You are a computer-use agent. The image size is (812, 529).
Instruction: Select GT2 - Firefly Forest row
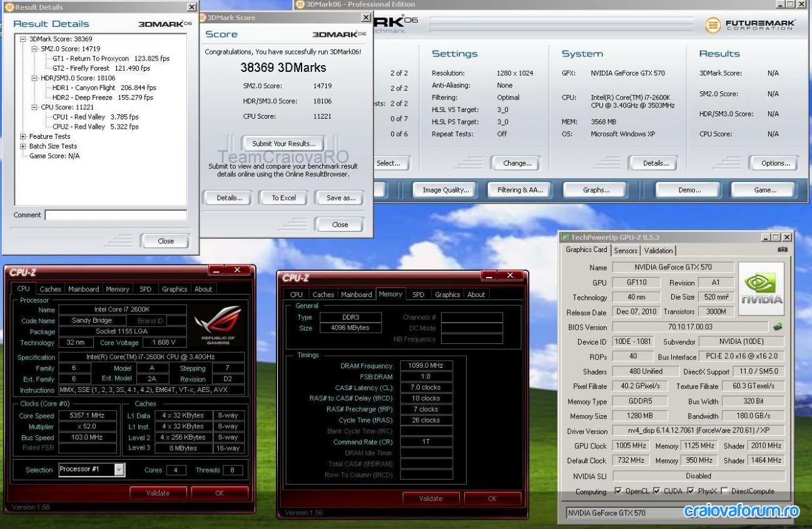[x=101, y=68]
